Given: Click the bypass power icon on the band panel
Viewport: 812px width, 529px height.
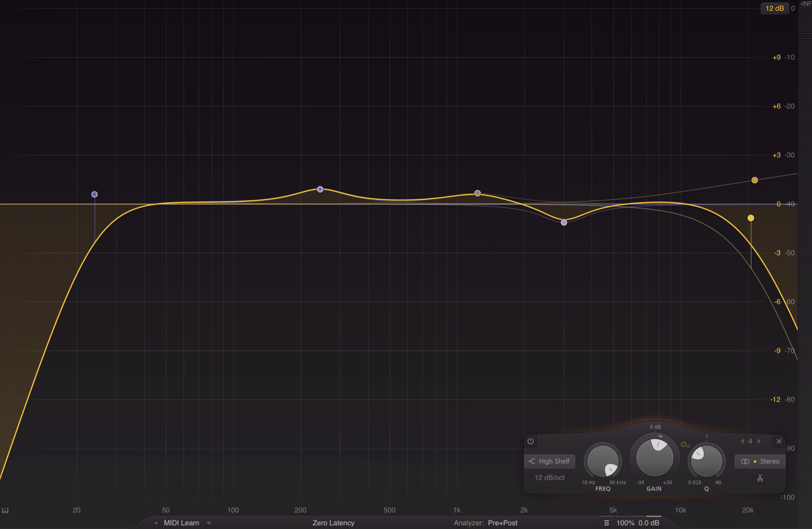Looking at the screenshot, I should pos(530,441).
